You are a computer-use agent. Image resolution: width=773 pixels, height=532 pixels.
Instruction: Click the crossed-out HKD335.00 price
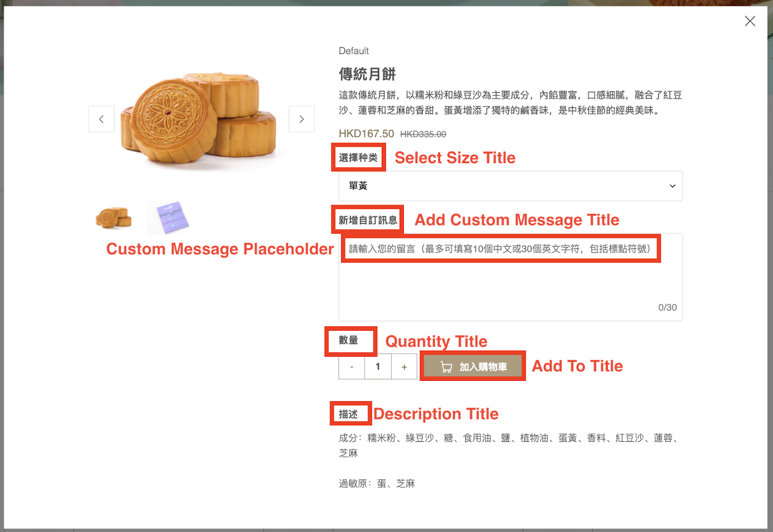point(423,134)
